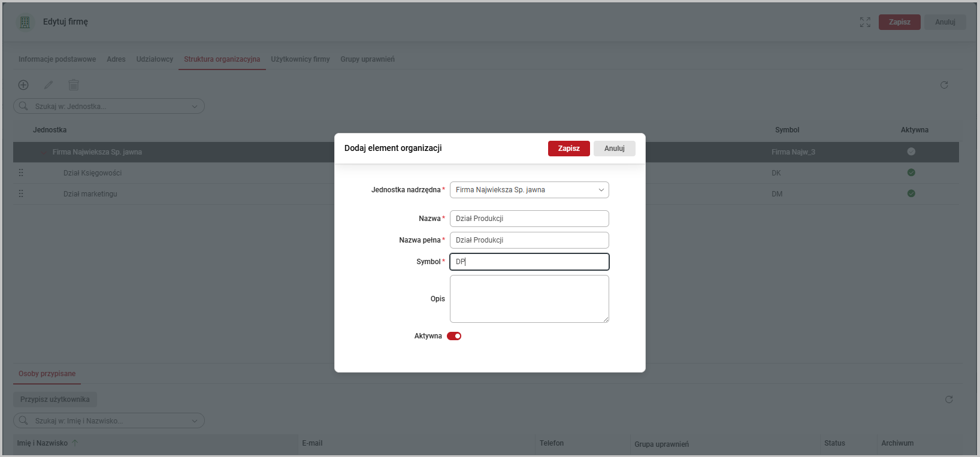This screenshot has width=980, height=457.
Task: Toggle the Aktywna switch in dialog
Action: pyautogui.click(x=454, y=336)
